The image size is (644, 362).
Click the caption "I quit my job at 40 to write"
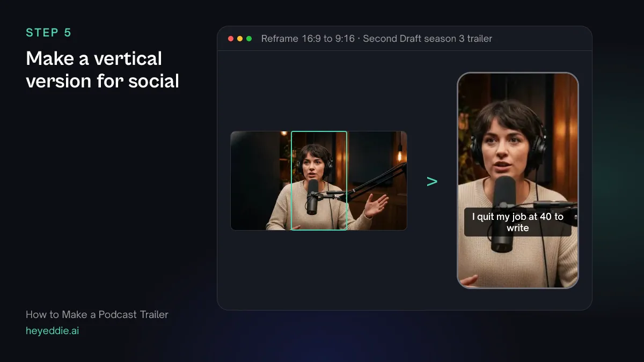(x=518, y=222)
